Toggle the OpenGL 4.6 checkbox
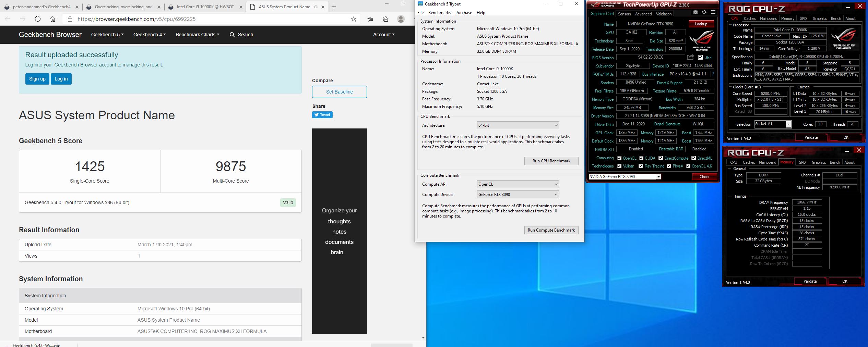The width and height of the screenshot is (868, 347). pyautogui.click(x=688, y=166)
